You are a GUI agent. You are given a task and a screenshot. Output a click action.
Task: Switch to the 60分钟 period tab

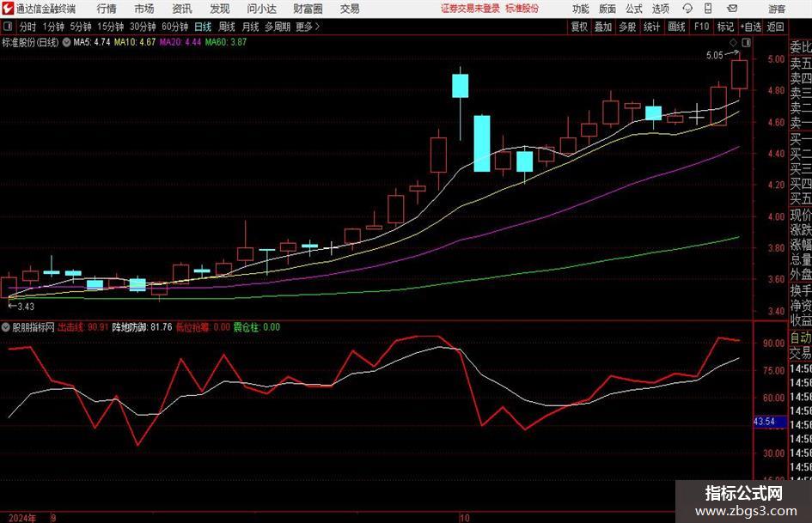pos(174,27)
